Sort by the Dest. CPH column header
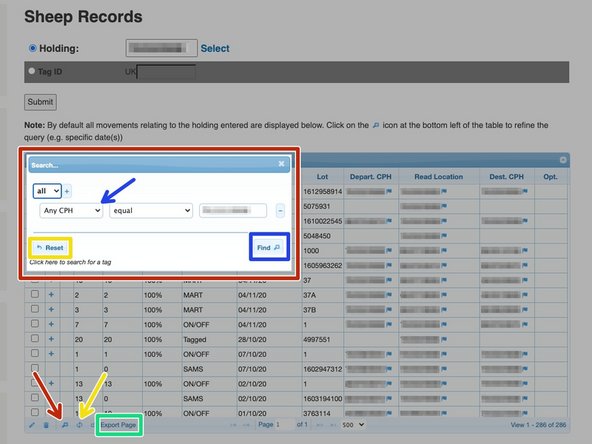 (507, 177)
